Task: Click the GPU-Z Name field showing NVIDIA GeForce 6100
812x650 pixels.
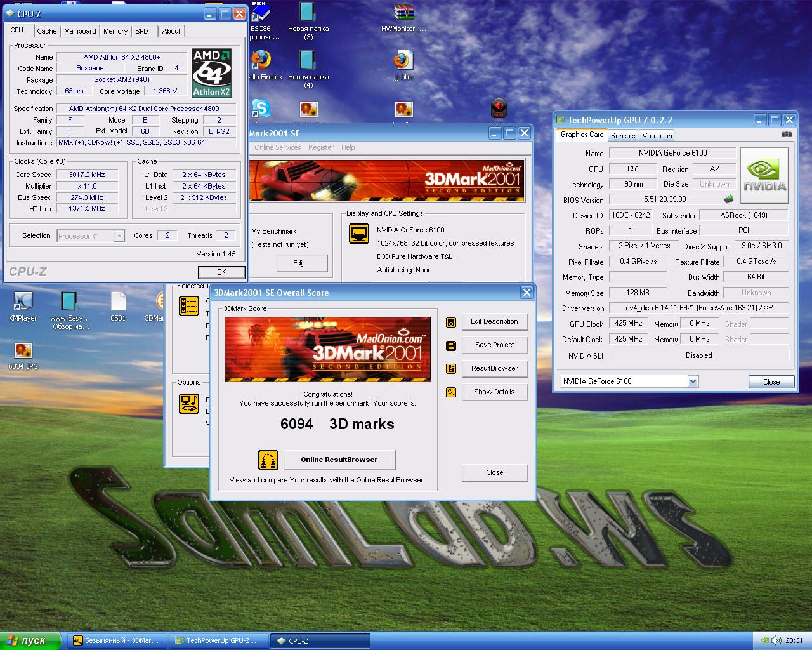Action: point(672,153)
